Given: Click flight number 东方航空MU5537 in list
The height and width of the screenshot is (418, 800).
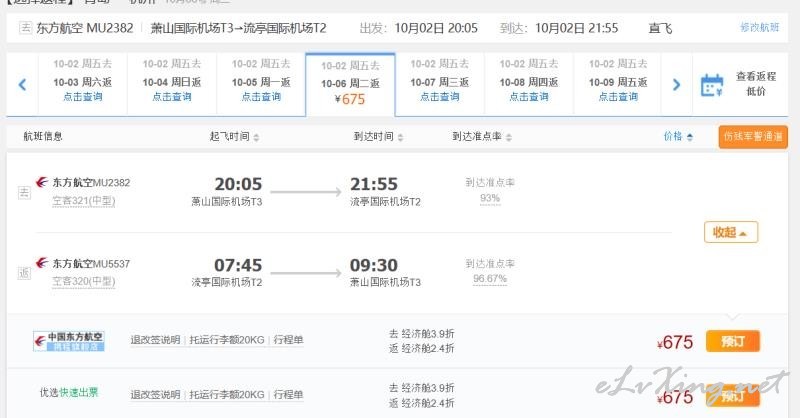Looking at the screenshot, I should click(x=91, y=263).
